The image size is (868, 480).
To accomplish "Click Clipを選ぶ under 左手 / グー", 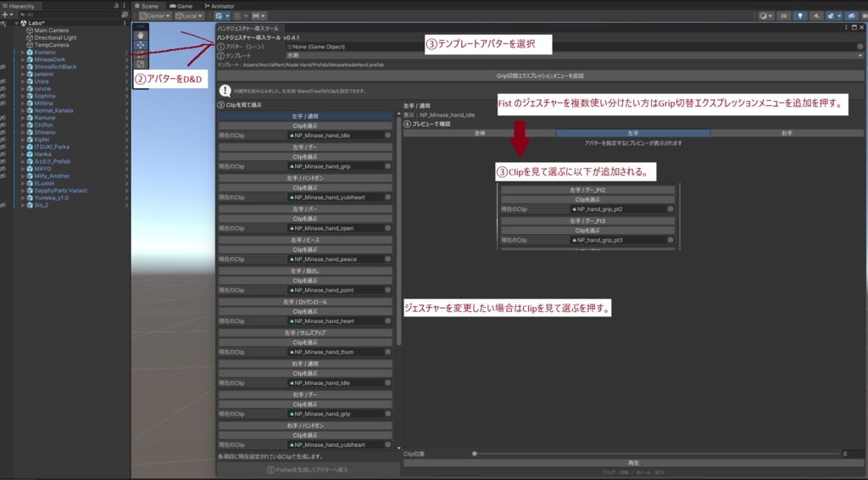I will tap(305, 157).
